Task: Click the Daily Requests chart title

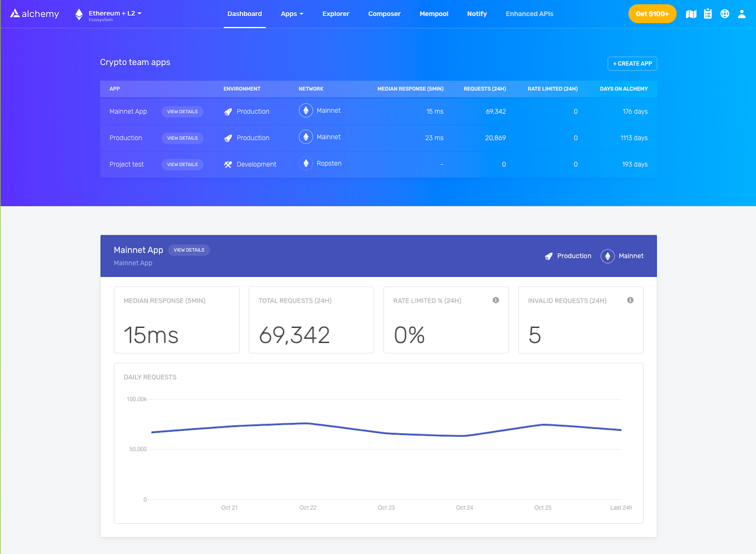Action: click(150, 377)
